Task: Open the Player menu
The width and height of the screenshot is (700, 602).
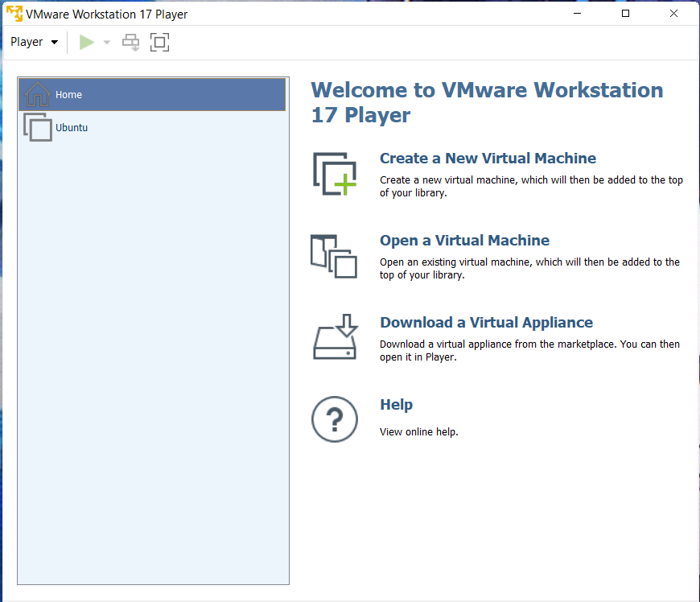Action: (34, 42)
